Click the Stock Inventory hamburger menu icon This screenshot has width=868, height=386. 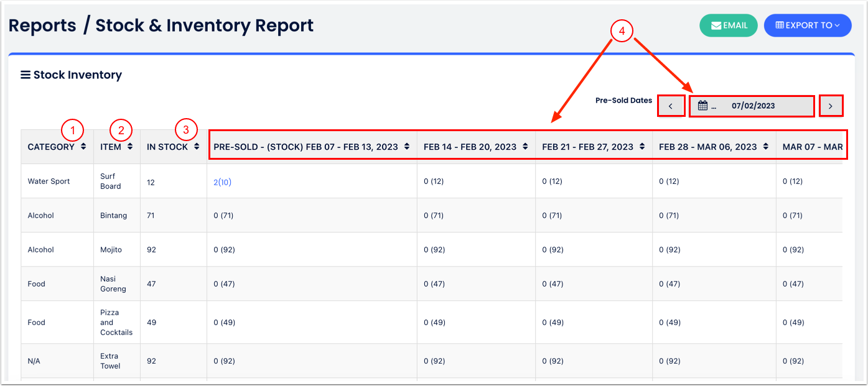[x=26, y=75]
